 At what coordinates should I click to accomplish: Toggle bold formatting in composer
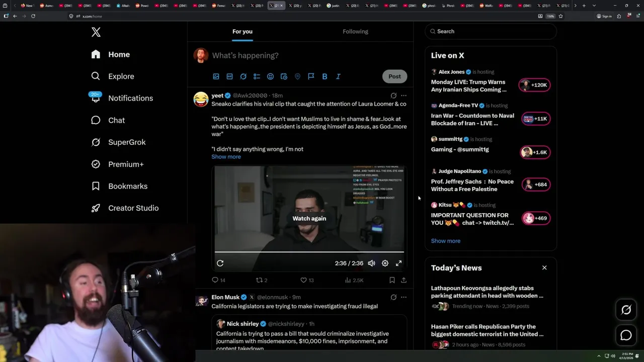coord(325,76)
